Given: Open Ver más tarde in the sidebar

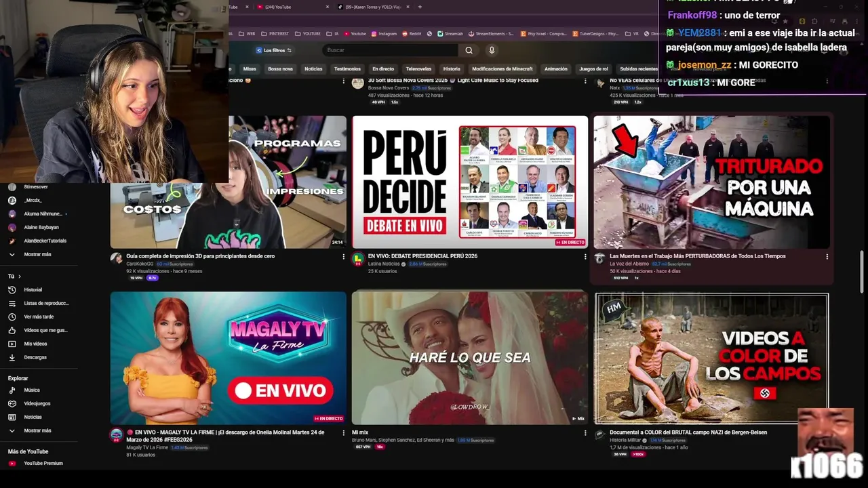Looking at the screenshot, I should (31, 317).
